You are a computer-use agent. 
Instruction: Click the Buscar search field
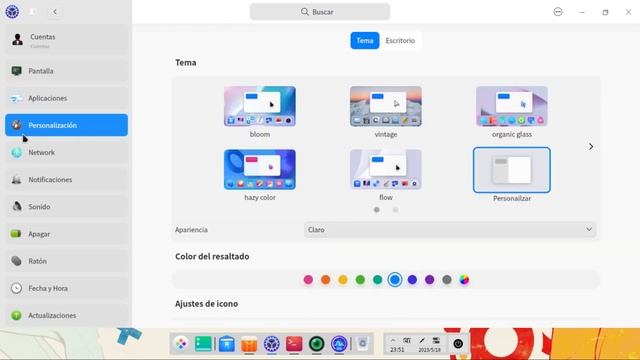[320, 12]
